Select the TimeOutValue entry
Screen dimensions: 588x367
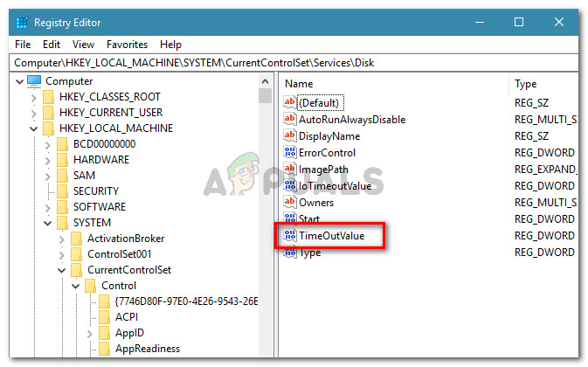(331, 236)
